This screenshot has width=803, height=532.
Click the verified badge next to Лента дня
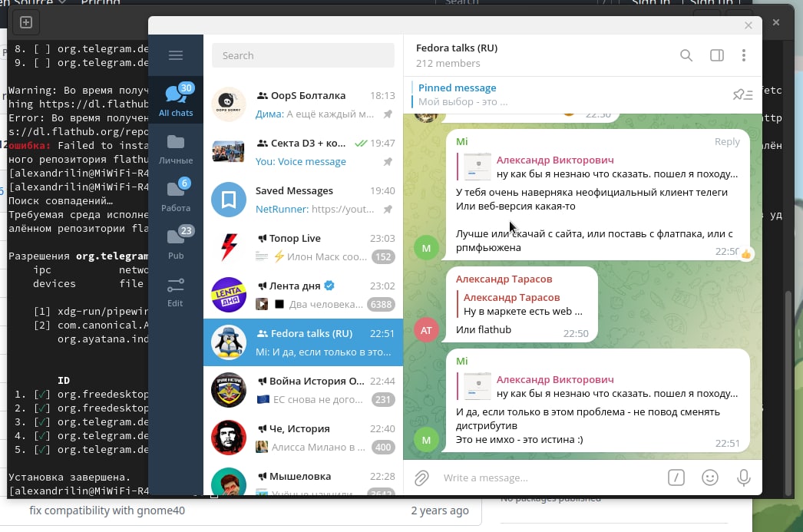[x=329, y=286]
